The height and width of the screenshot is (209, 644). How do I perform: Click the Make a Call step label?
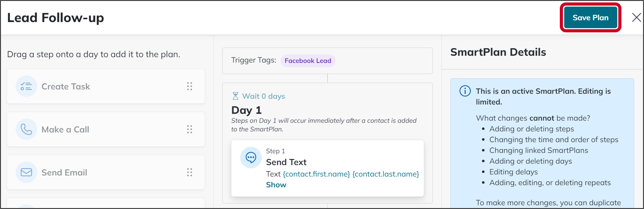click(65, 129)
